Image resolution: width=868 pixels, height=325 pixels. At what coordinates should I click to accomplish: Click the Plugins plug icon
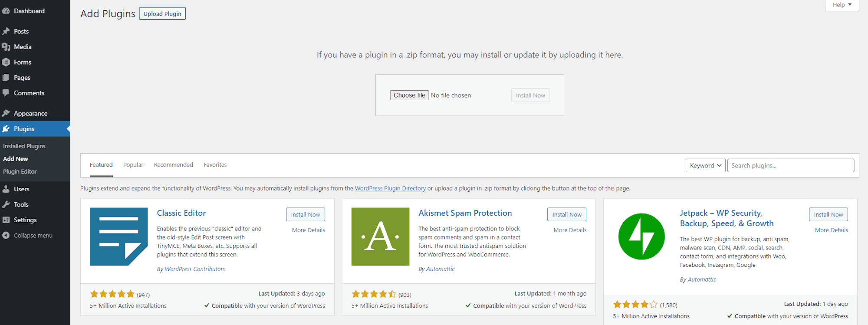(x=6, y=129)
